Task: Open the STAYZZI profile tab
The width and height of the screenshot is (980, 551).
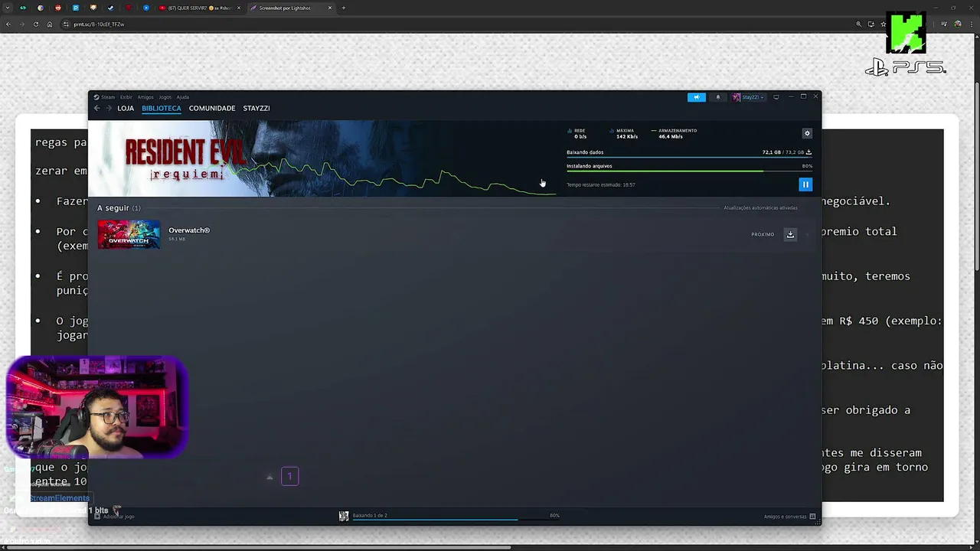Action: [256, 108]
